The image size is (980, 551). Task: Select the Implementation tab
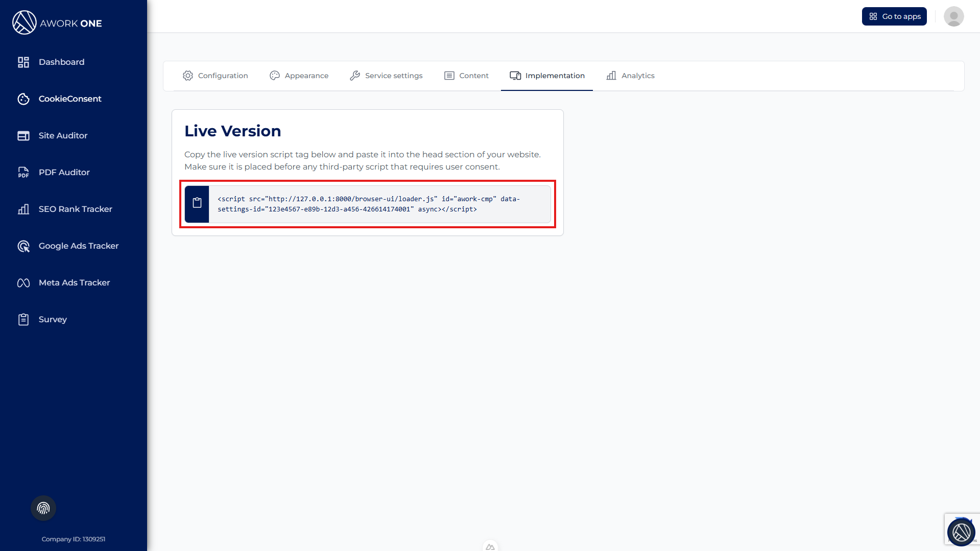[x=547, y=76]
